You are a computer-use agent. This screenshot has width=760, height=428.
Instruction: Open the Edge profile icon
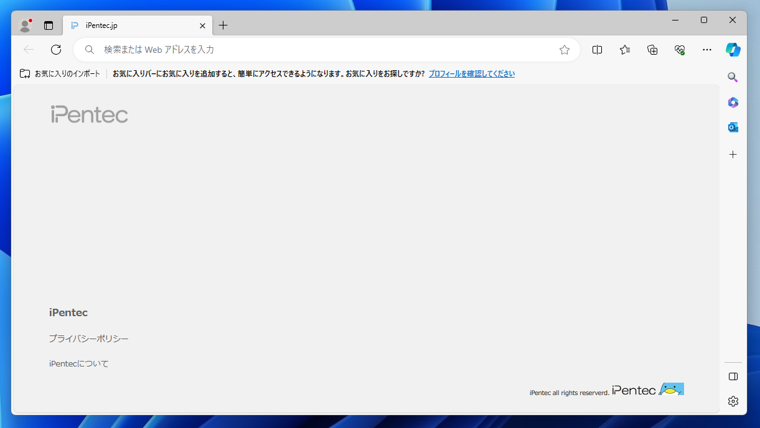(x=25, y=26)
